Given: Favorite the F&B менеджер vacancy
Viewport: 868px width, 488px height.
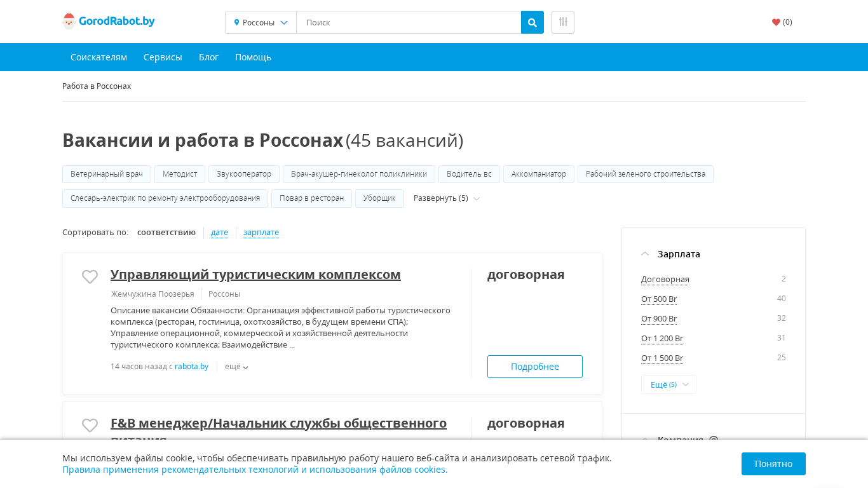Looking at the screenshot, I should 90,426.
